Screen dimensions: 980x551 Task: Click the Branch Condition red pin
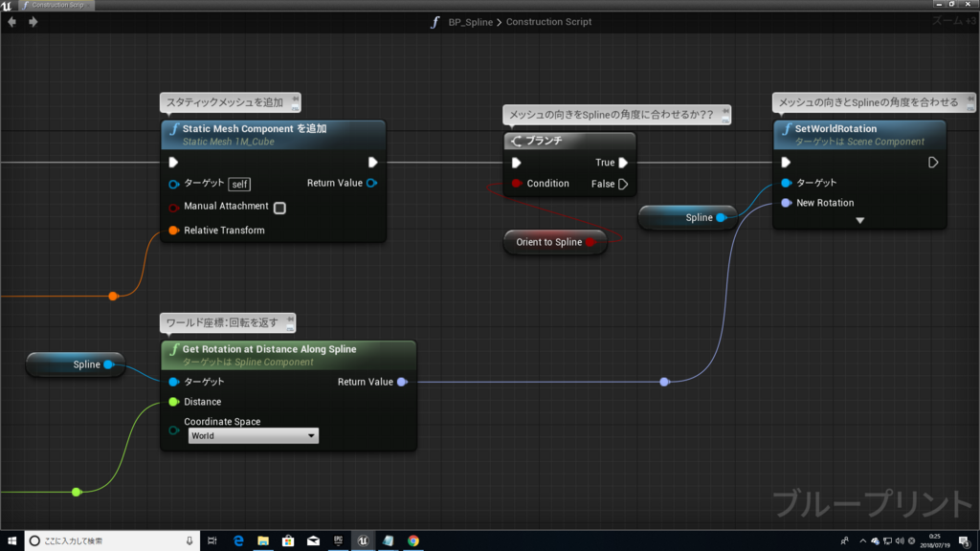click(x=516, y=184)
